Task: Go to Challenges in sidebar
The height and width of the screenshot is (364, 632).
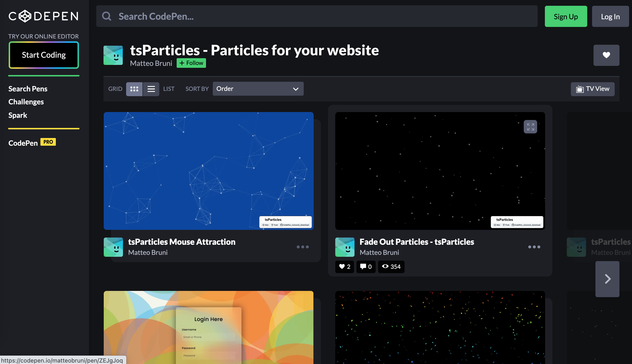Action: [26, 102]
